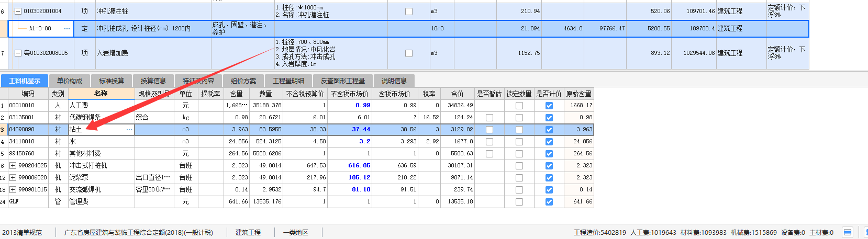Expand the 990901015 交流弧焊机 row

tap(13, 190)
